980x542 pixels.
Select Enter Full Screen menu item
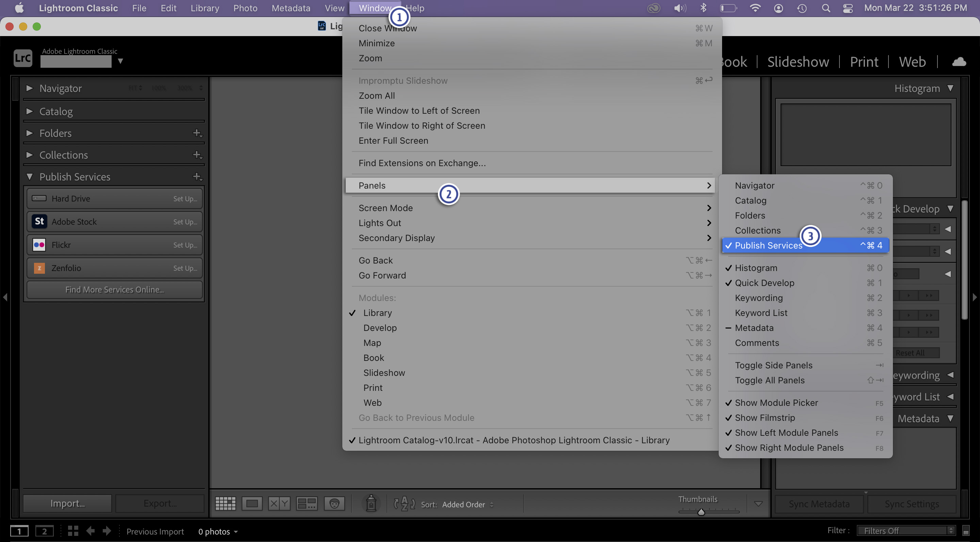[x=530, y=141]
